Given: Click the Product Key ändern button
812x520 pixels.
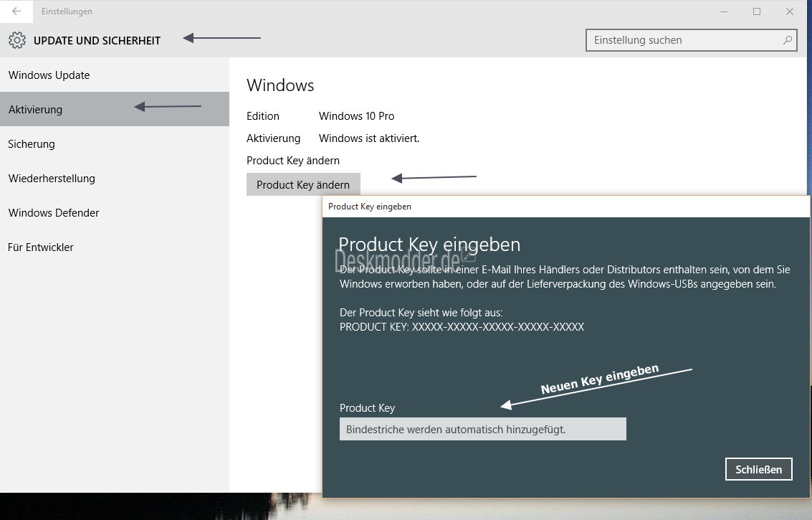Looking at the screenshot, I should [303, 184].
